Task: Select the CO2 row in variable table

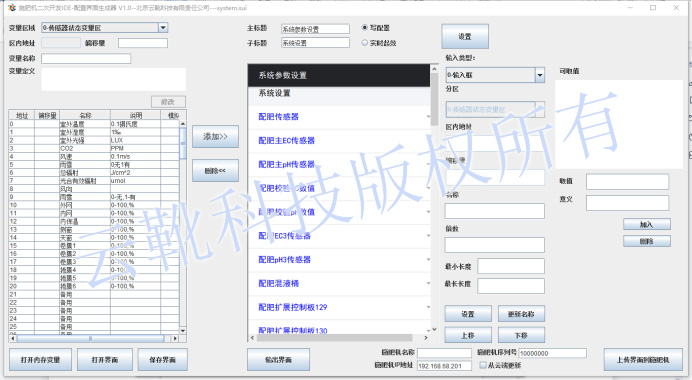Action: (94, 148)
